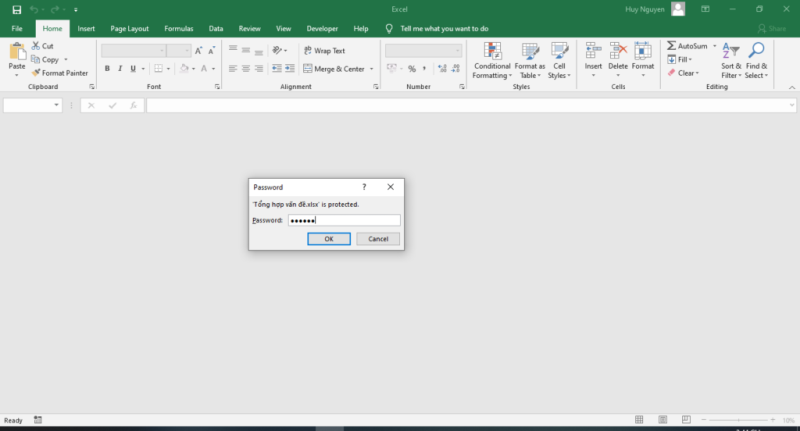Open the font size combo box
This screenshot has height=431, width=800.
coord(179,50)
